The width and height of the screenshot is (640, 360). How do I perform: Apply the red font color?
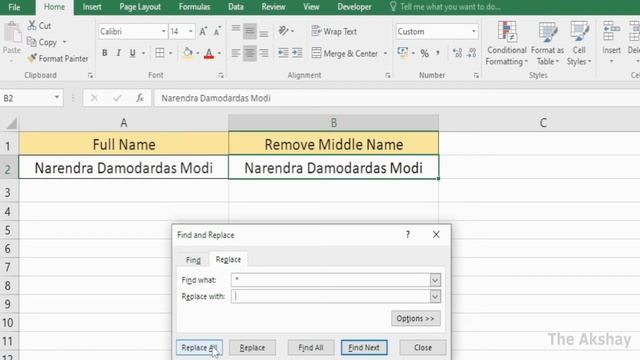click(x=209, y=53)
